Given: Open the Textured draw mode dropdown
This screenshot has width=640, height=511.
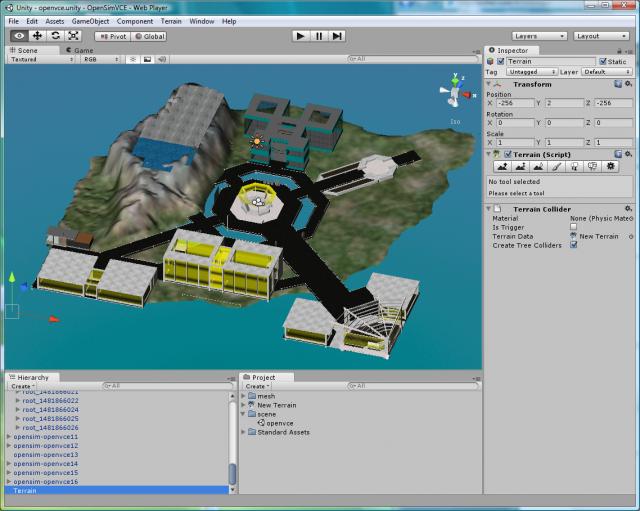Looking at the screenshot, I should point(42,60).
